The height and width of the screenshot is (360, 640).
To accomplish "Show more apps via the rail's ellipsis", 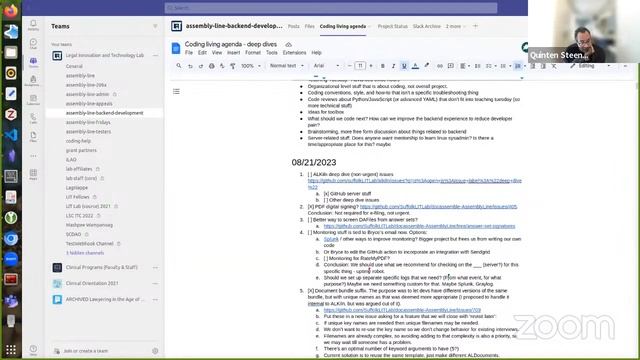I will (x=33, y=156).
